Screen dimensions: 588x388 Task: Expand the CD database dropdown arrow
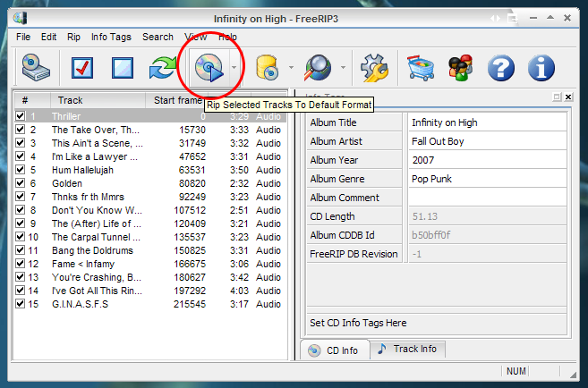click(291, 67)
